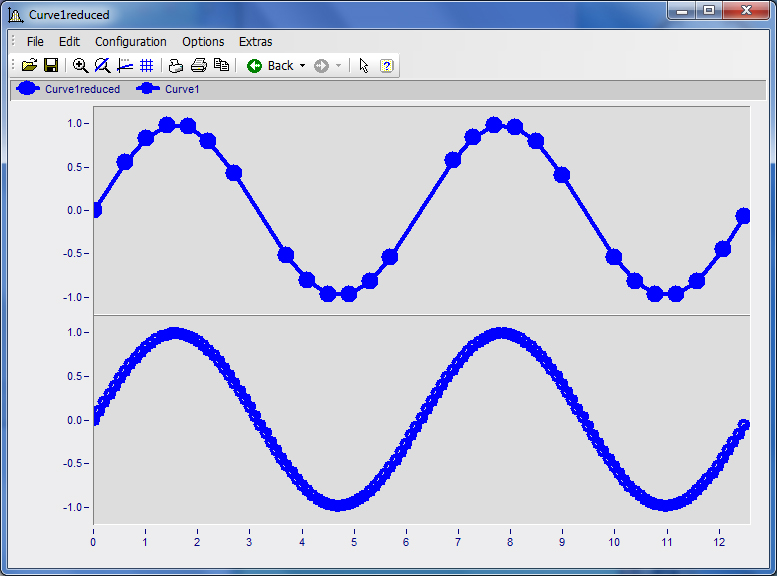Click the unzoom crossed magnifier icon
This screenshot has width=777, height=576.
pyautogui.click(x=103, y=65)
